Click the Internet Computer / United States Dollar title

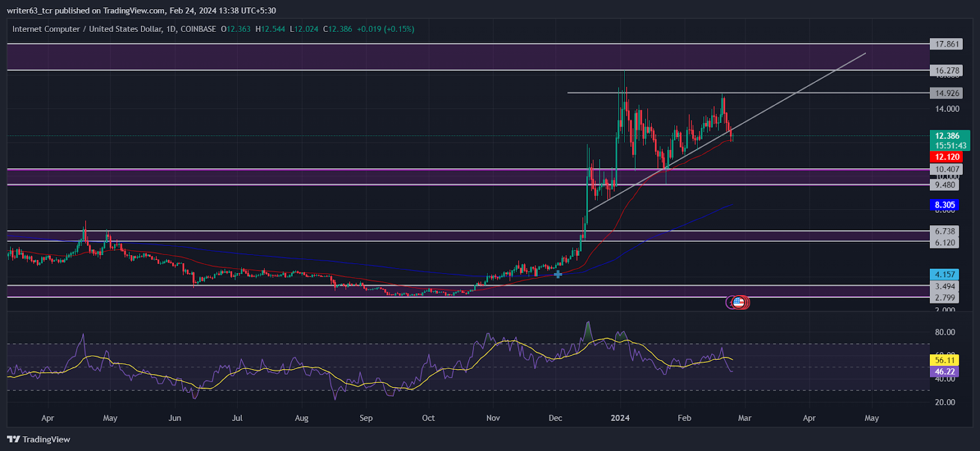pos(86,29)
